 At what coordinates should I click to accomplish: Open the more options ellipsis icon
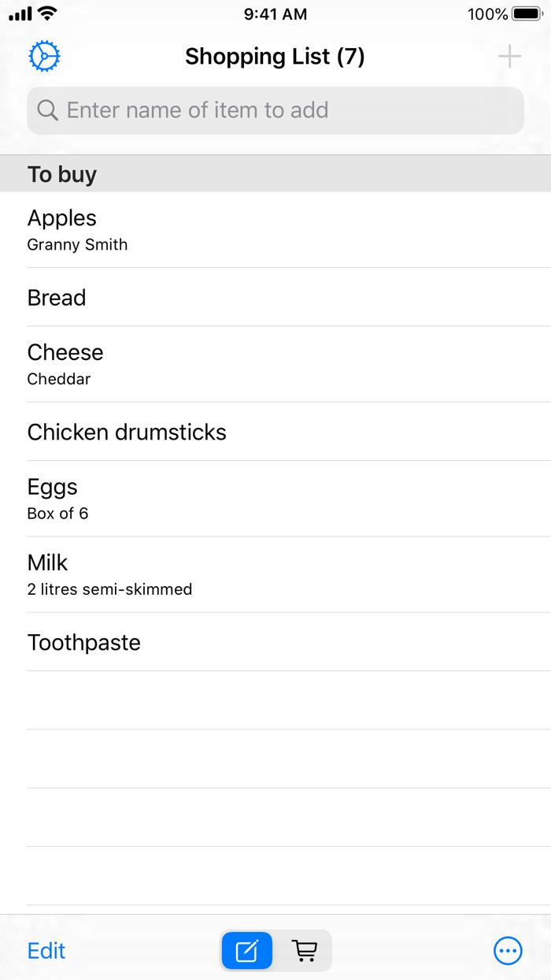click(508, 951)
